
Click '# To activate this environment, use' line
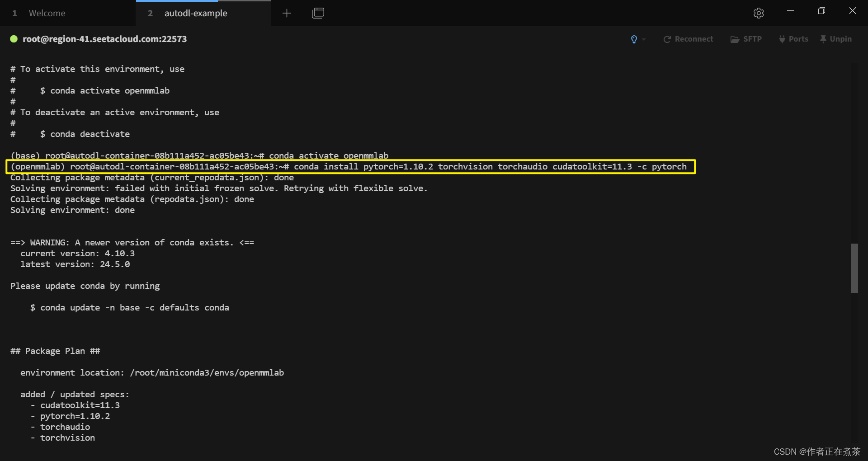click(x=97, y=69)
